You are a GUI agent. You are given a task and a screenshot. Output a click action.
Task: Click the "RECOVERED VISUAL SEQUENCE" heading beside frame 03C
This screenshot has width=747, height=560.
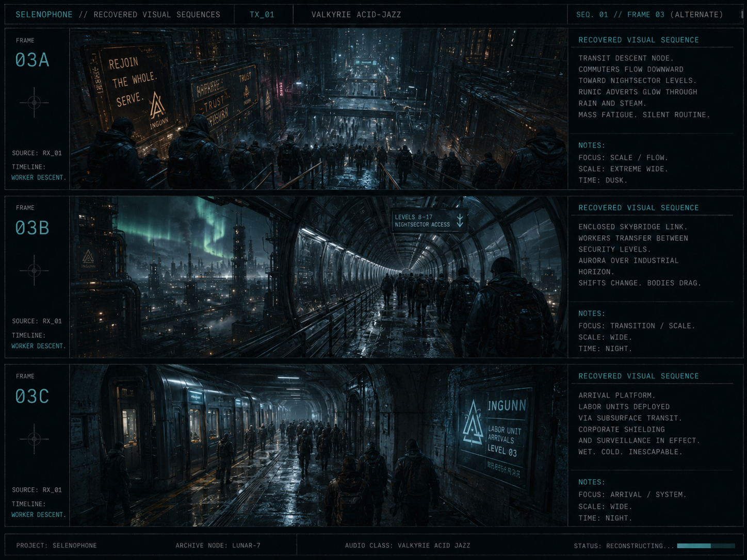click(639, 376)
